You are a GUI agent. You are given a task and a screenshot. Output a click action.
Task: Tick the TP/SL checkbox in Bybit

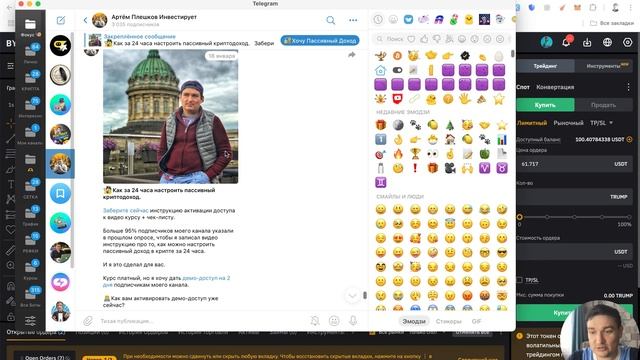click(520, 280)
